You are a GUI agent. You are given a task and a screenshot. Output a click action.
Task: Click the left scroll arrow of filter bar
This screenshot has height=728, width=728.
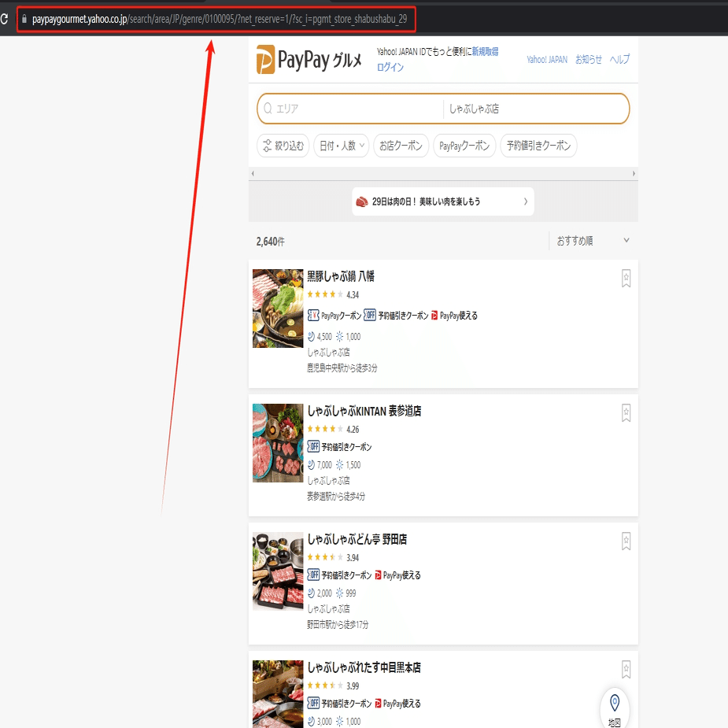click(x=253, y=174)
